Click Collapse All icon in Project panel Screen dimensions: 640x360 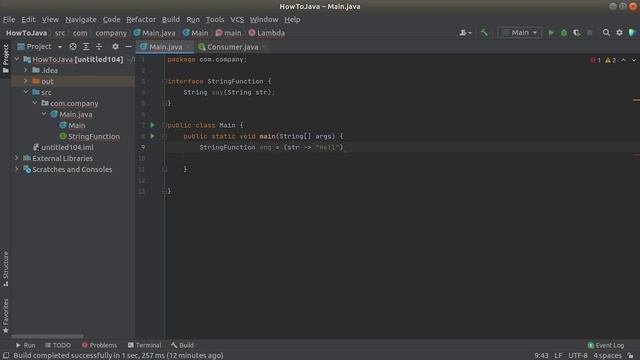point(99,47)
